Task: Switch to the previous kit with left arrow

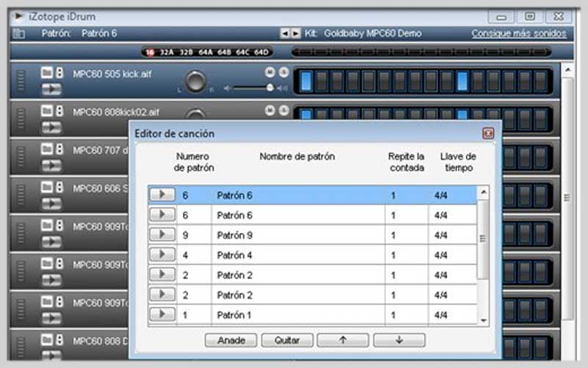Action: (284, 33)
